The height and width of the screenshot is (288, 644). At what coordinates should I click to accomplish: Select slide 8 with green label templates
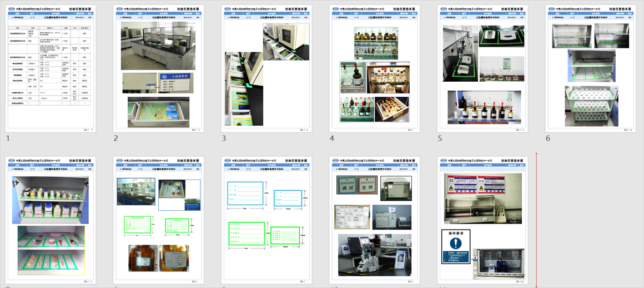pyautogui.click(x=158, y=220)
